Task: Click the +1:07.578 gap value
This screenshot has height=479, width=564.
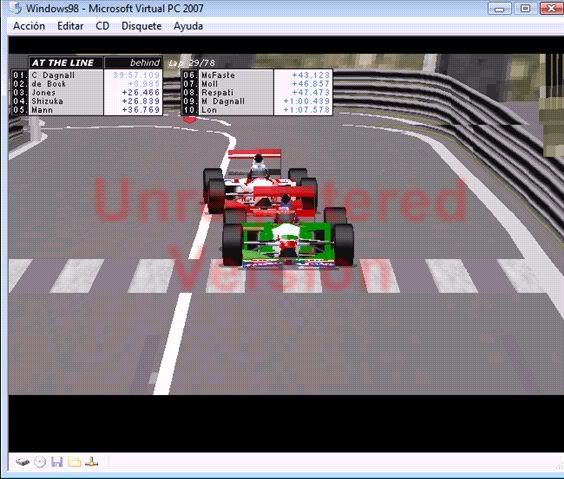Action: pos(306,110)
